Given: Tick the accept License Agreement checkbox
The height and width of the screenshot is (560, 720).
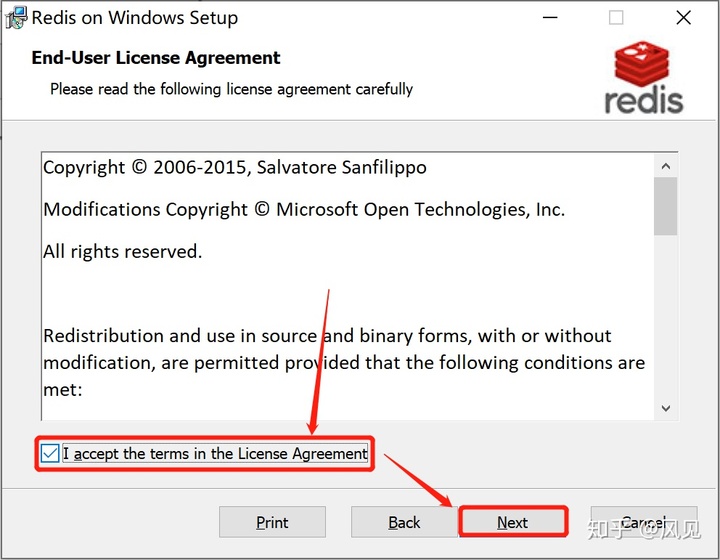Looking at the screenshot, I should coord(50,454).
